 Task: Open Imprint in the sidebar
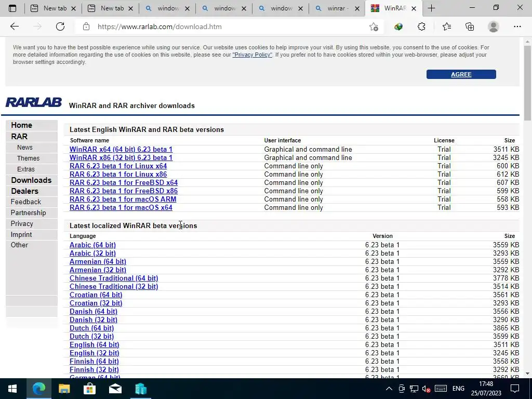click(x=21, y=234)
